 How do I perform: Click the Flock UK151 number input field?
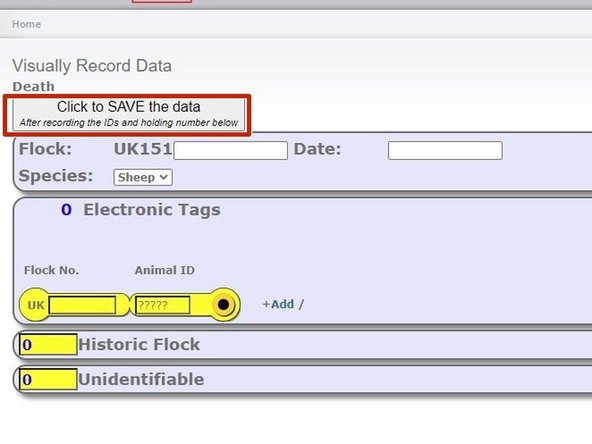click(x=231, y=150)
